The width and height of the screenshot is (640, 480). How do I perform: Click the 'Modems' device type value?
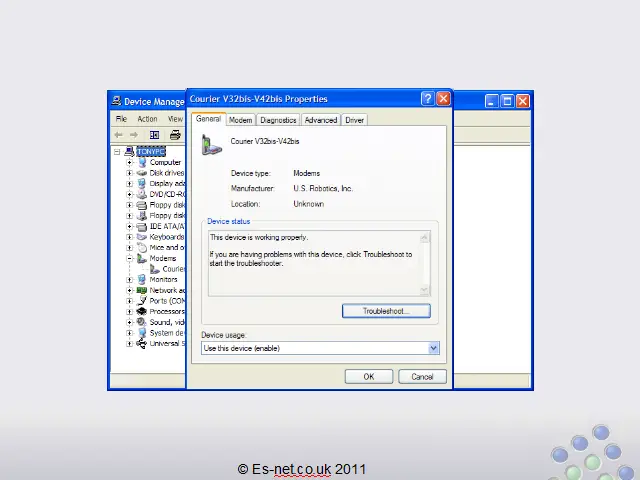[307, 173]
